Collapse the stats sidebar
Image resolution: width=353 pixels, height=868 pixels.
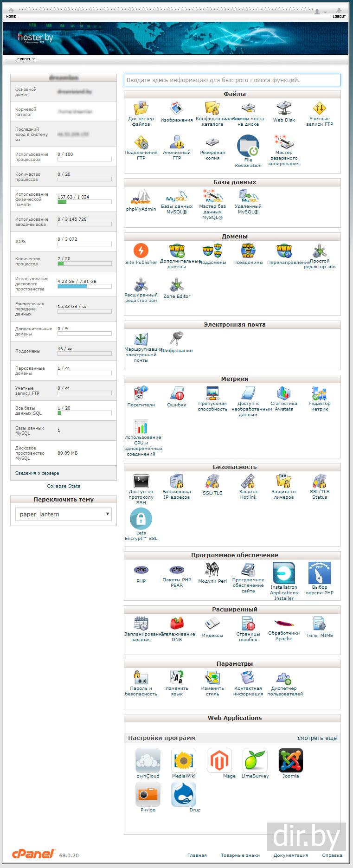64,486
